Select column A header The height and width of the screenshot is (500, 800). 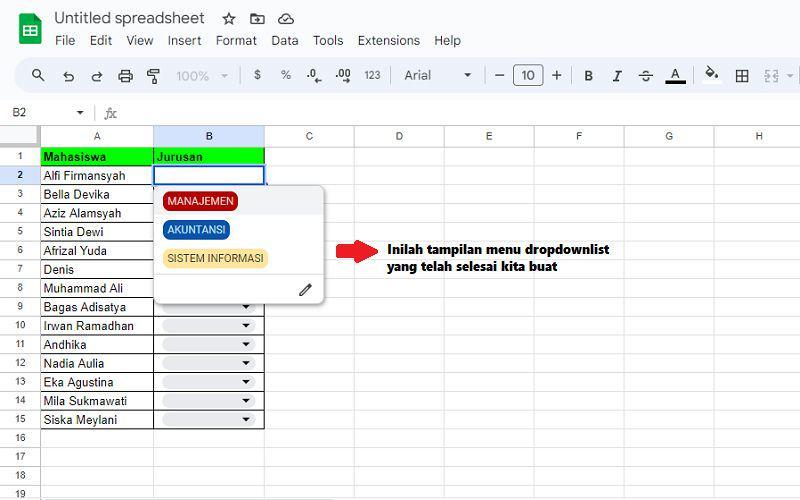click(97, 136)
